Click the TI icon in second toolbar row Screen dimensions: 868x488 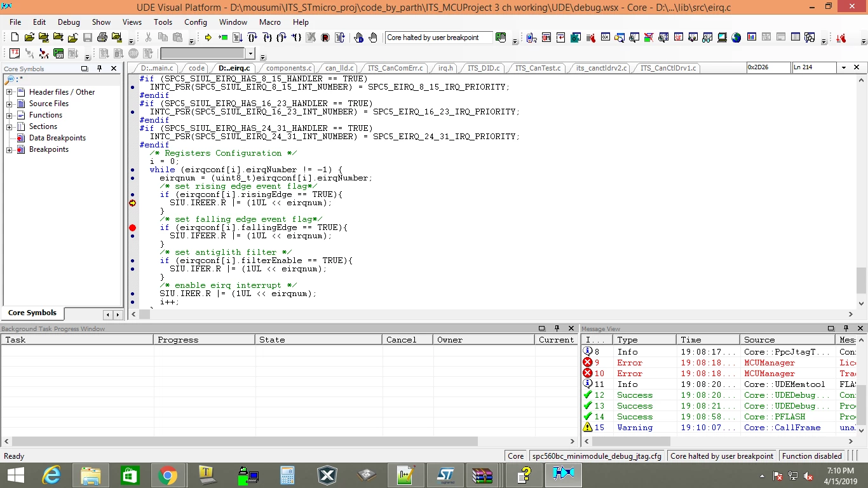point(15,53)
